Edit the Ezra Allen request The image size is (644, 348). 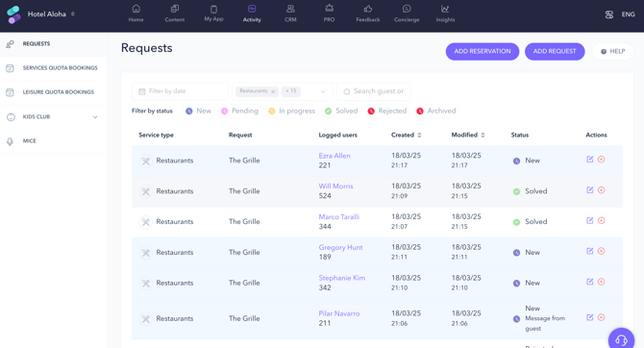coord(590,160)
